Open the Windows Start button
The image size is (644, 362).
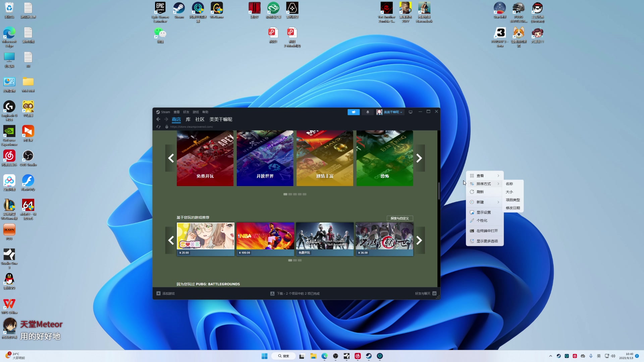click(x=264, y=356)
